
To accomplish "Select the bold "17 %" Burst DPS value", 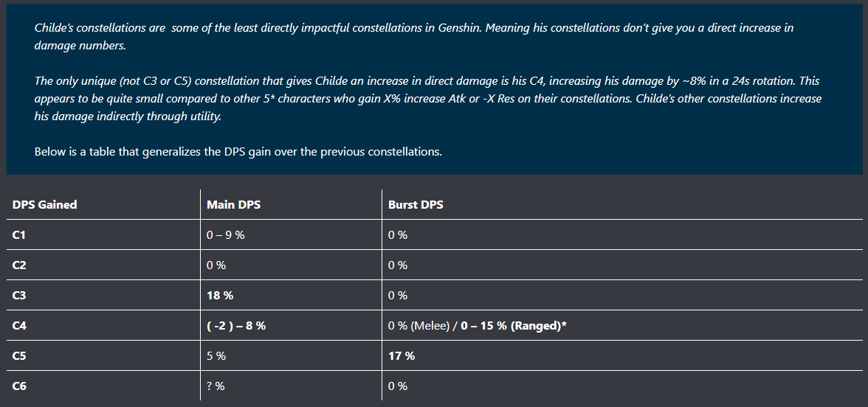I will (x=402, y=355).
